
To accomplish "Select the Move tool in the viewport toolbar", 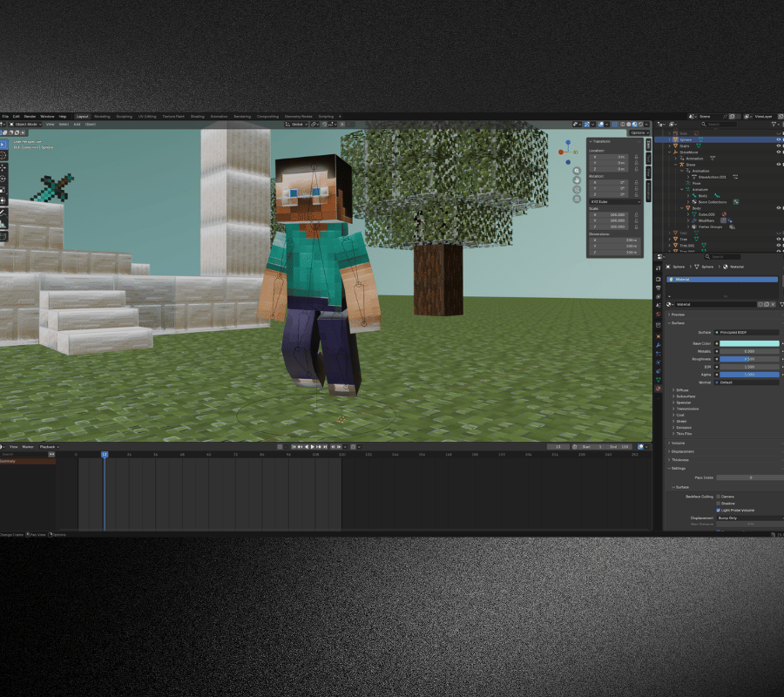I will pyautogui.click(x=3, y=167).
